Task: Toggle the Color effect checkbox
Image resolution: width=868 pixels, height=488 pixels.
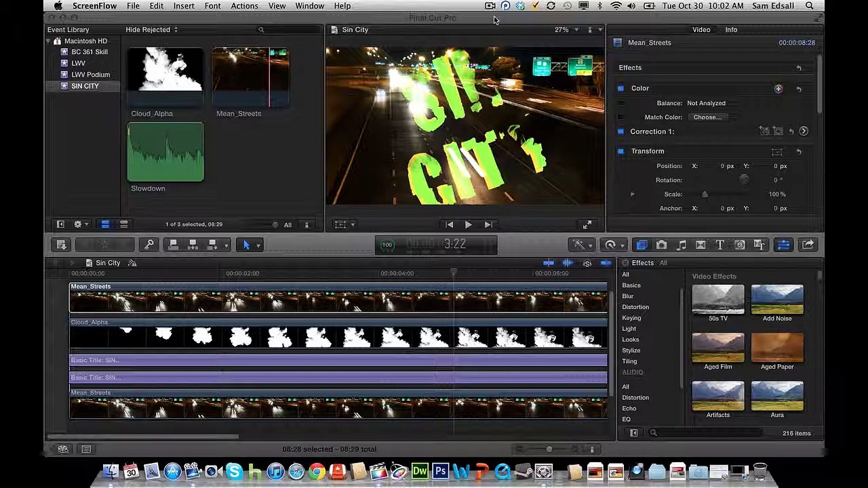Action: tap(620, 88)
